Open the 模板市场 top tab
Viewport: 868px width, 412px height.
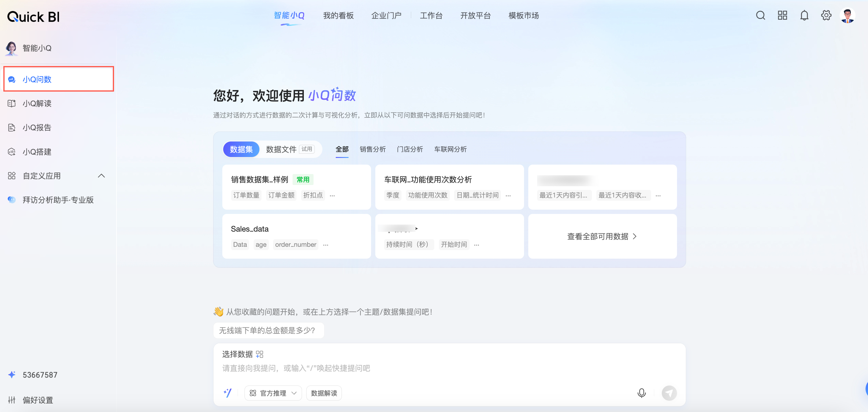coord(524,16)
